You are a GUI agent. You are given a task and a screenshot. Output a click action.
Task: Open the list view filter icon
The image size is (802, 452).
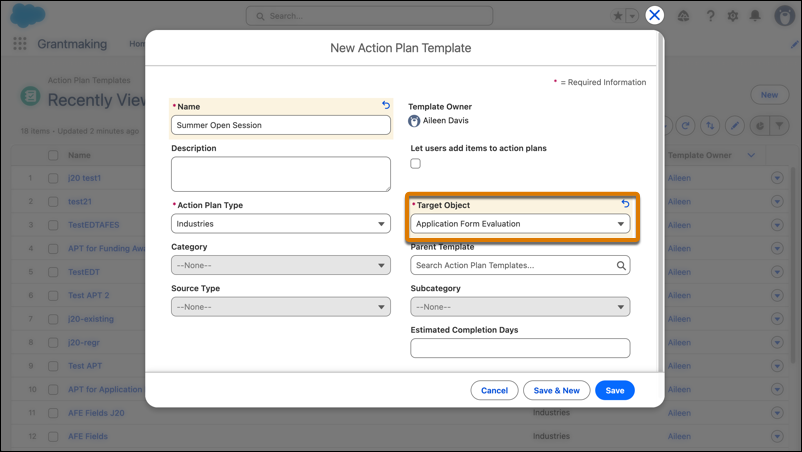(x=779, y=125)
